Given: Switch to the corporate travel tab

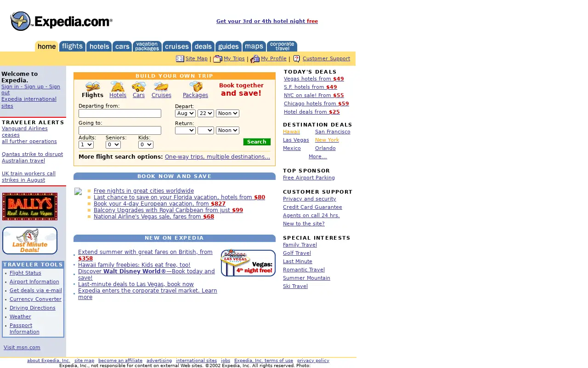Looking at the screenshot, I should click(x=282, y=46).
